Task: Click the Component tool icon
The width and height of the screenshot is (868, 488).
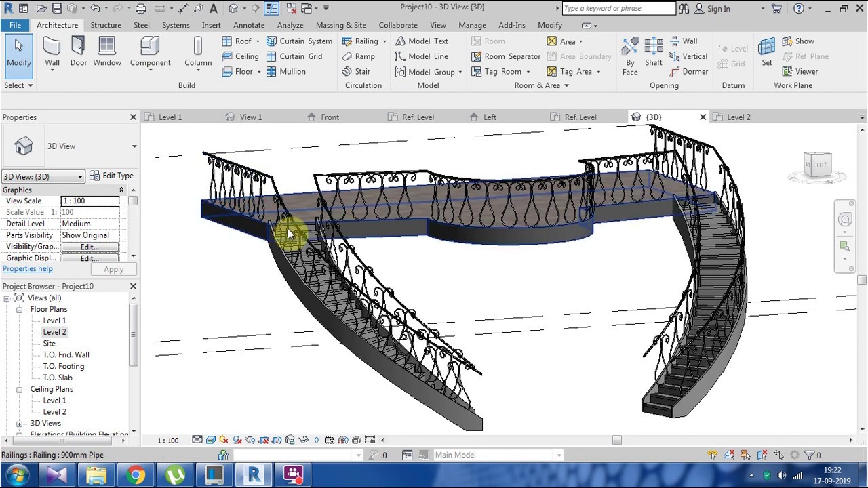Action: point(150,52)
